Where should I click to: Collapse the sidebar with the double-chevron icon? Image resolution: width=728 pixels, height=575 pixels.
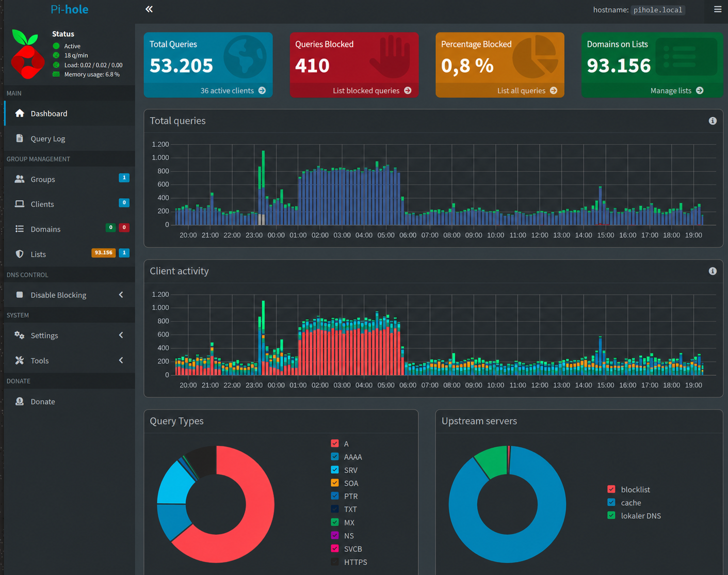(149, 9)
